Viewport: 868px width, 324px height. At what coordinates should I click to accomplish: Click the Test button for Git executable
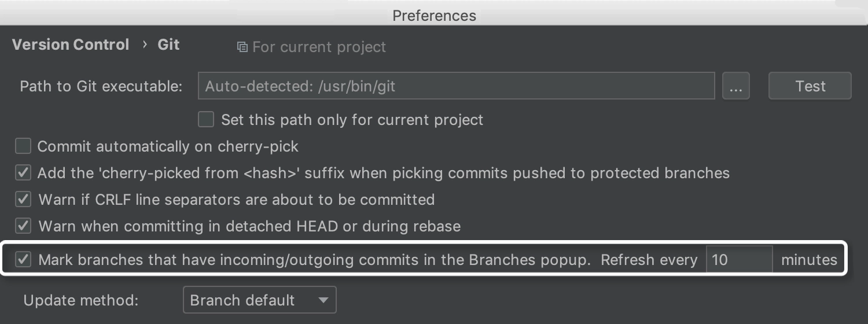coord(810,86)
